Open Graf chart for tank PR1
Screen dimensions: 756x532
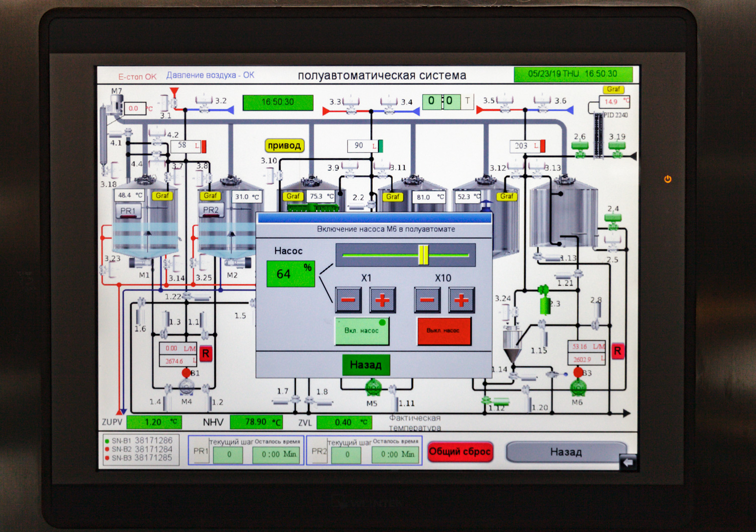(x=162, y=195)
